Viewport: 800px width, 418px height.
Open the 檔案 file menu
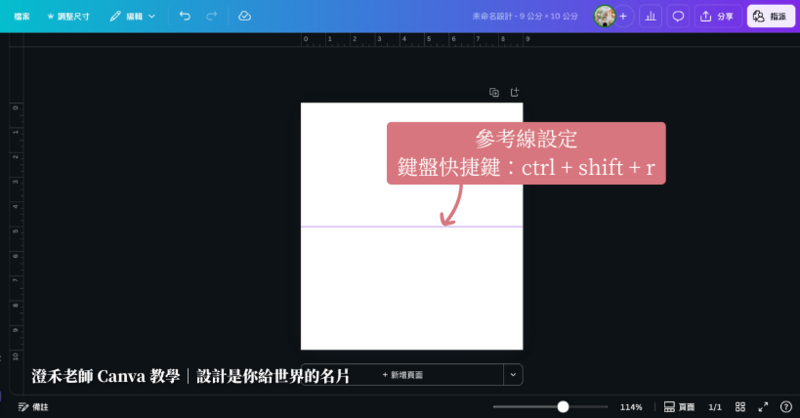(21, 16)
